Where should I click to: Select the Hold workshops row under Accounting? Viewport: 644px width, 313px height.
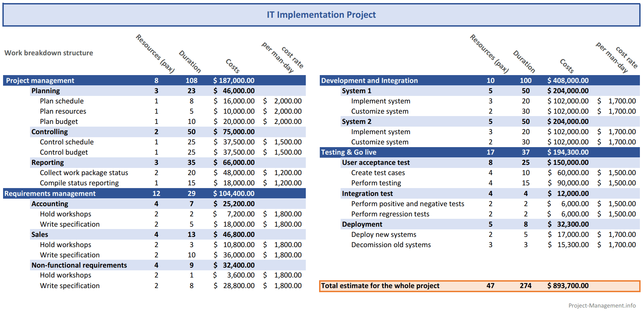(x=65, y=214)
